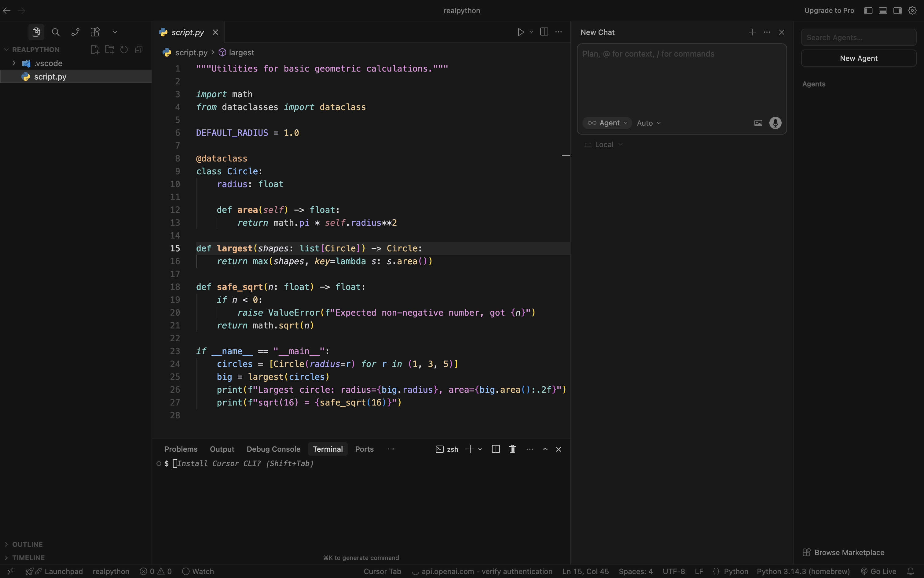
Task: Focus the Search Agents field
Action: click(x=858, y=37)
